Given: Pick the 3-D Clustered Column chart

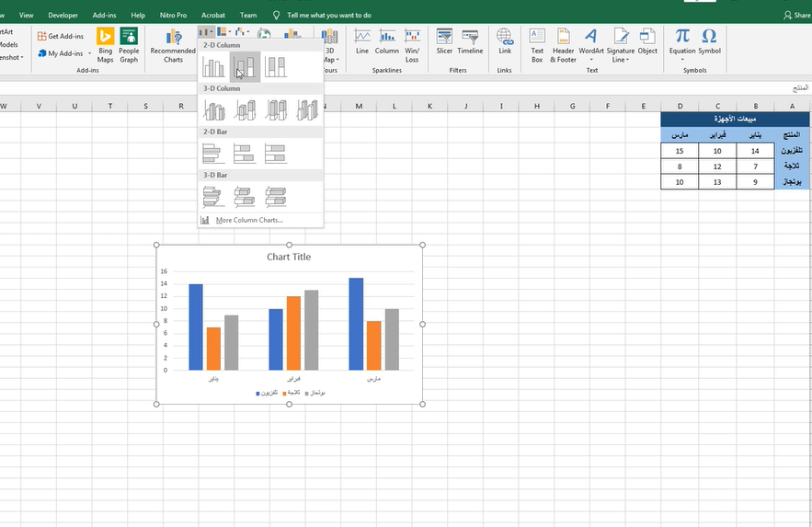Looking at the screenshot, I should click(x=213, y=109).
